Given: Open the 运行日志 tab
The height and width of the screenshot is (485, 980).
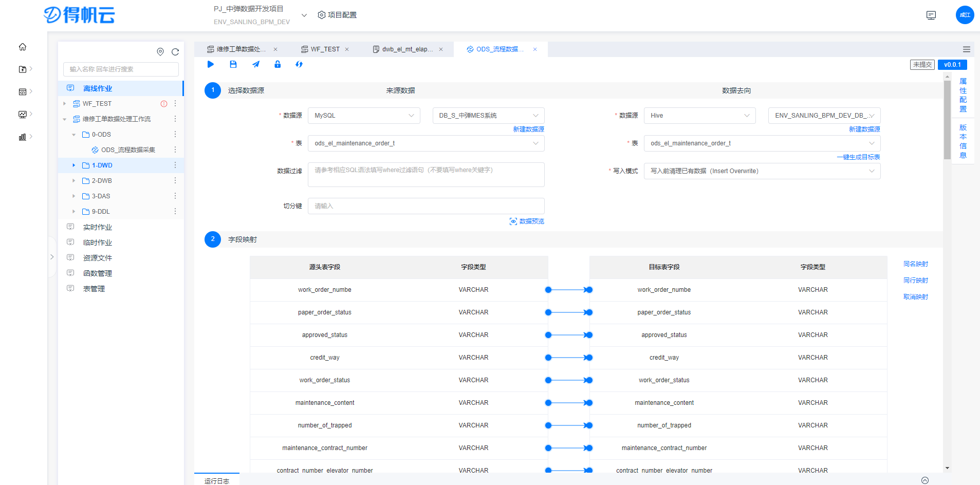Looking at the screenshot, I should tap(217, 481).
